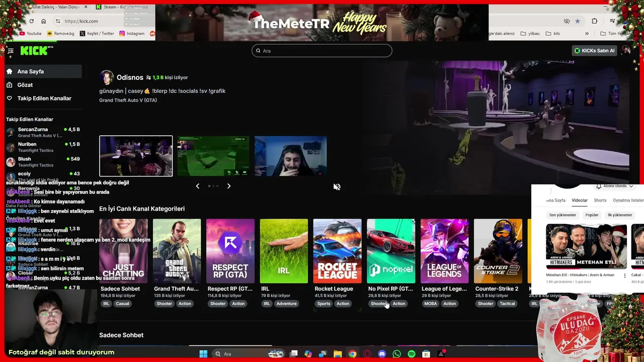The width and height of the screenshot is (644, 362).
Task: Open the Chrome extensions puzzle icon
Action: 595,21
